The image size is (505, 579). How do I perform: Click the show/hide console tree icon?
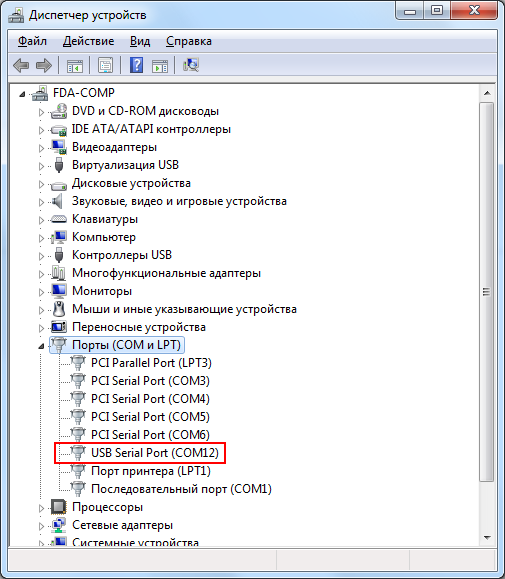point(75,66)
